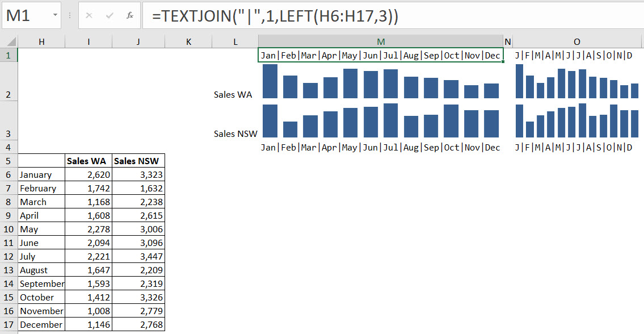Viewport: 644px width, 334px height.
Task: Click the Sales NSW header cell in table
Action: (x=138, y=161)
